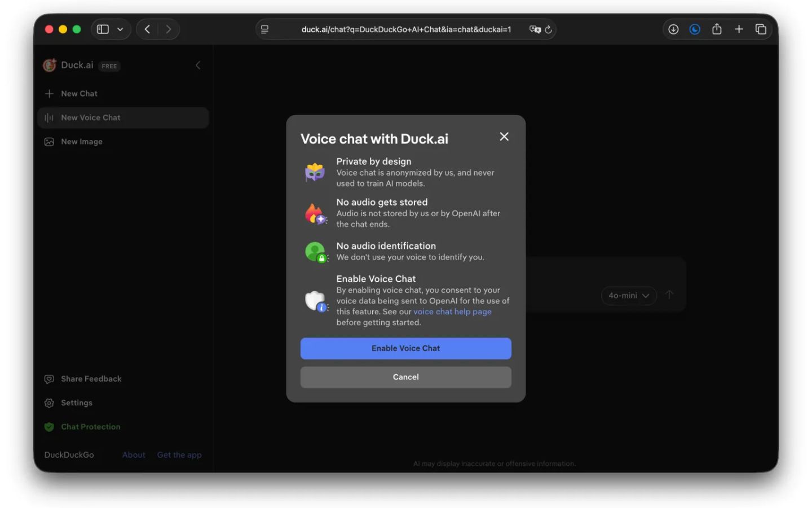Click the URL address bar
The height and width of the screenshot is (508, 812).
click(x=405, y=29)
